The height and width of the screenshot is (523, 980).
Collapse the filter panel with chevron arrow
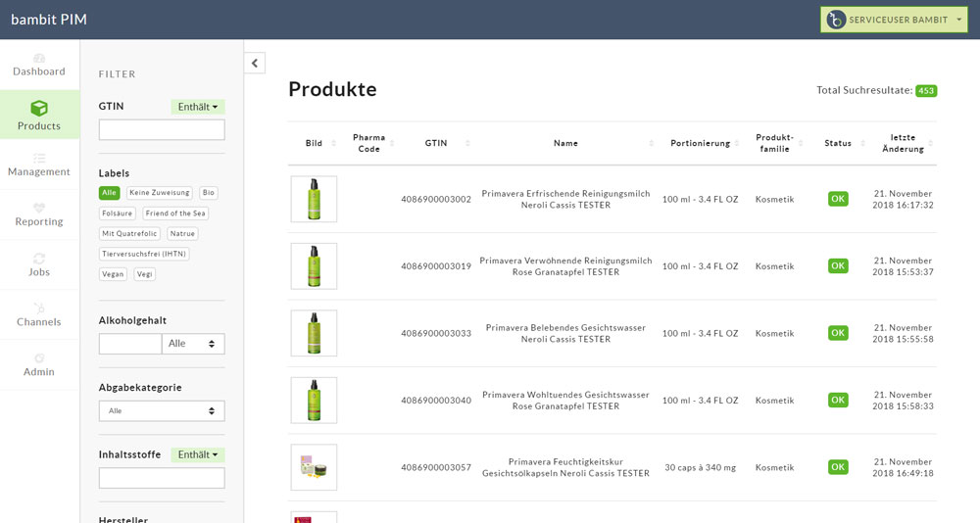[255, 63]
